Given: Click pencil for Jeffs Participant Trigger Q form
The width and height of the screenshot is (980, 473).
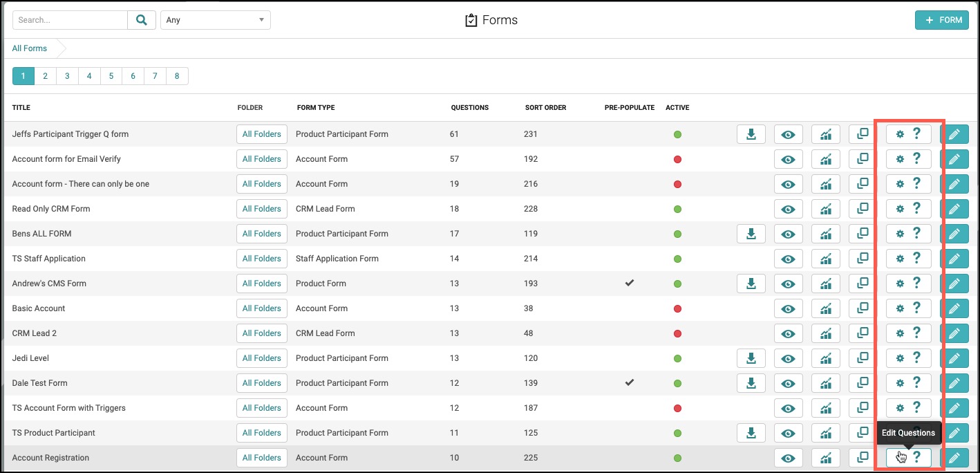Looking at the screenshot, I should point(954,134).
